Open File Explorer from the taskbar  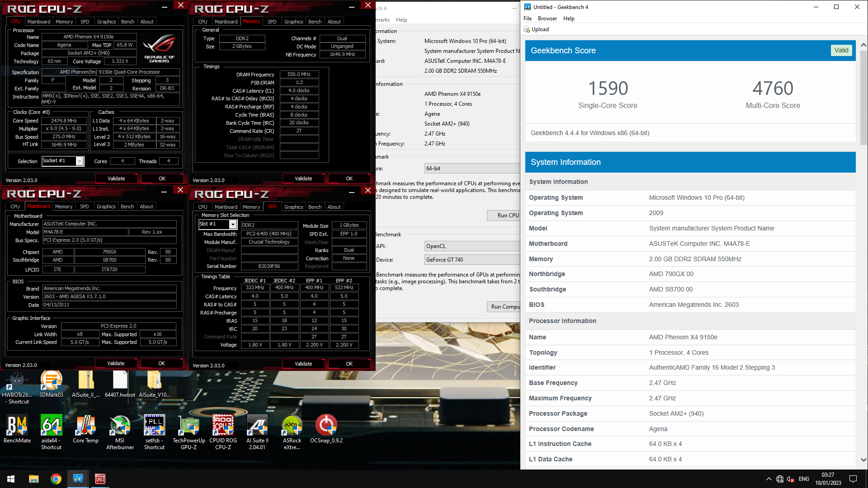click(34, 479)
